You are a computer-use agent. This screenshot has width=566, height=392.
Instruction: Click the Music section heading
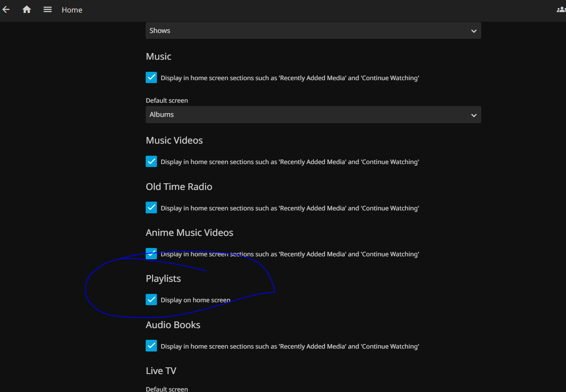coord(159,57)
